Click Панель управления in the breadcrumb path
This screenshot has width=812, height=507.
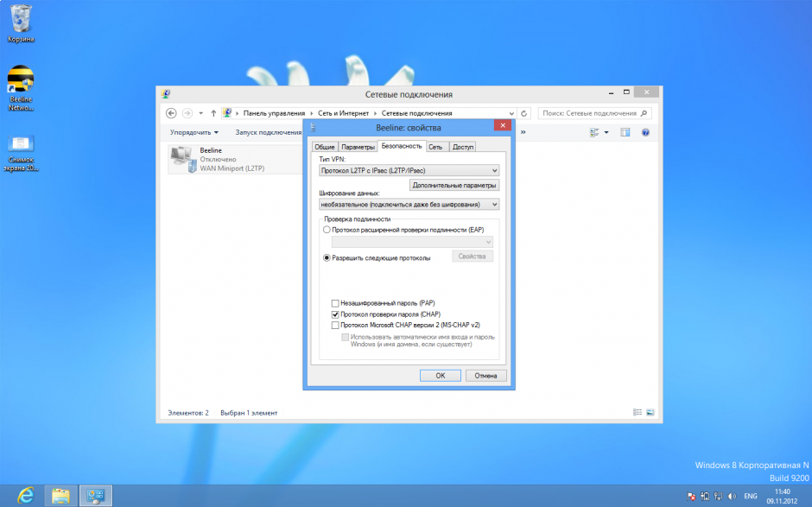pos(274,113)
